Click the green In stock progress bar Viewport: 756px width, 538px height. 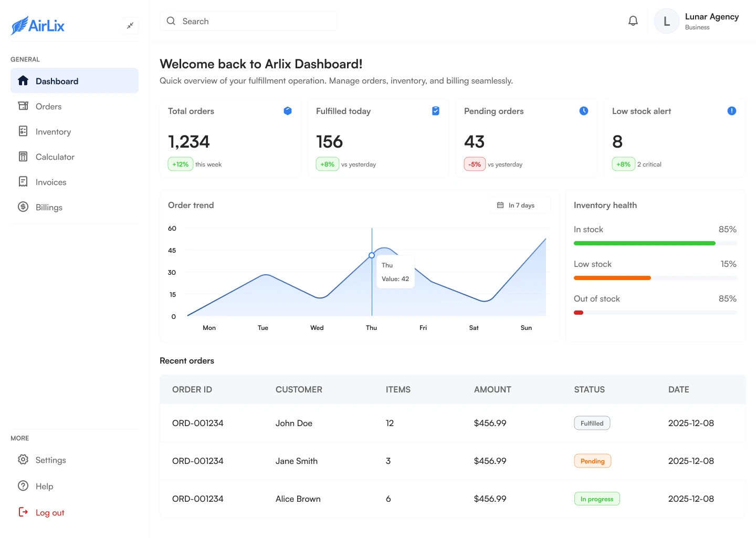644,243
